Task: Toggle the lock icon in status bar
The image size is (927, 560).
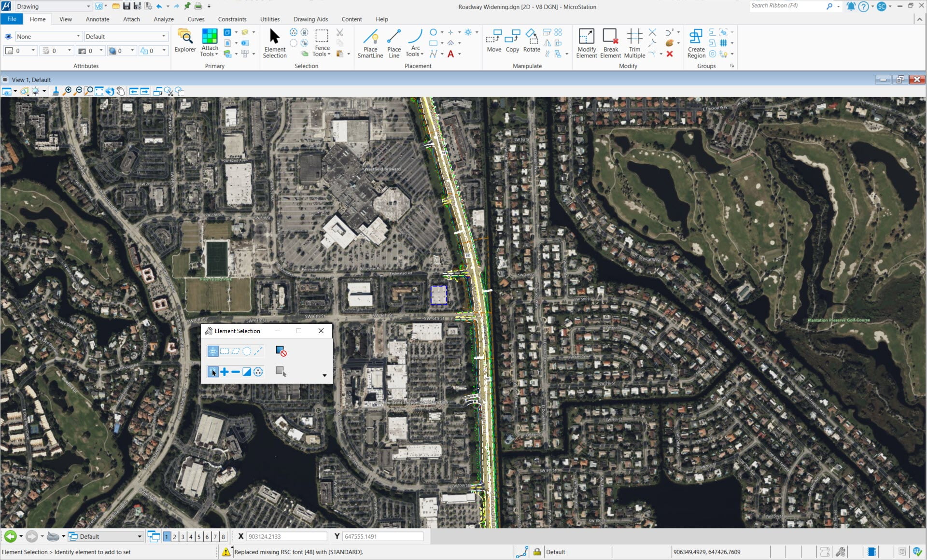Action: point(536,552)
